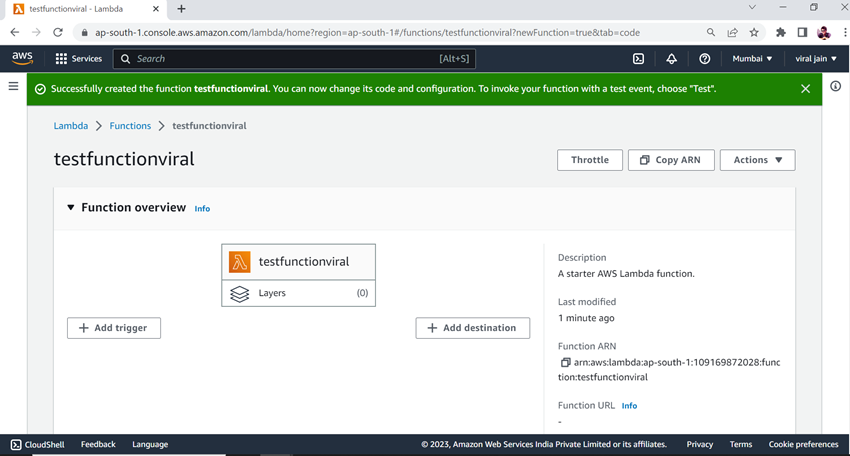Screen dimensions: 850x456
Task: Open the info panel icon at right edge
Action: click(835, 86)
